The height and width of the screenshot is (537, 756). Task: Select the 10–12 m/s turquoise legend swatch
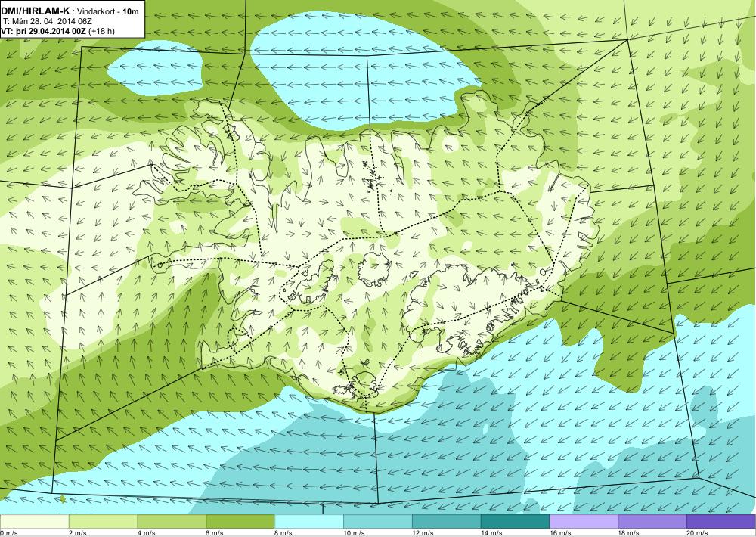[x=378, y=522]
